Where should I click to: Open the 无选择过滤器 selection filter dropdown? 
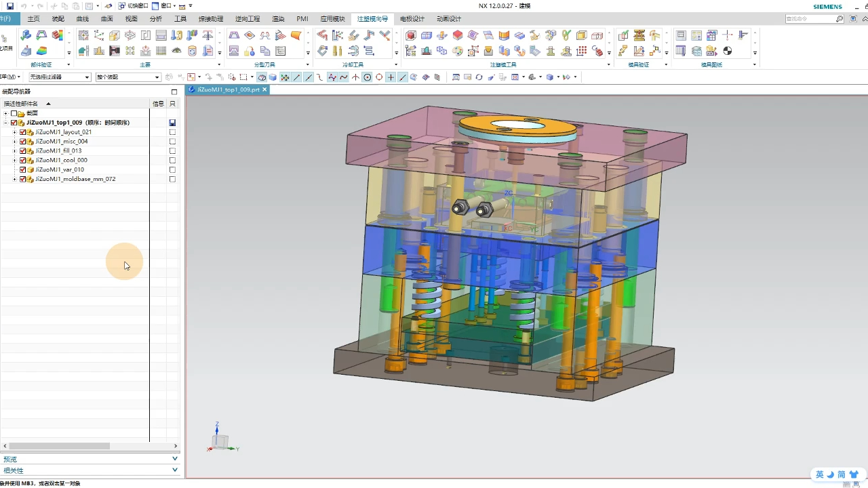(x=59, y=77)
